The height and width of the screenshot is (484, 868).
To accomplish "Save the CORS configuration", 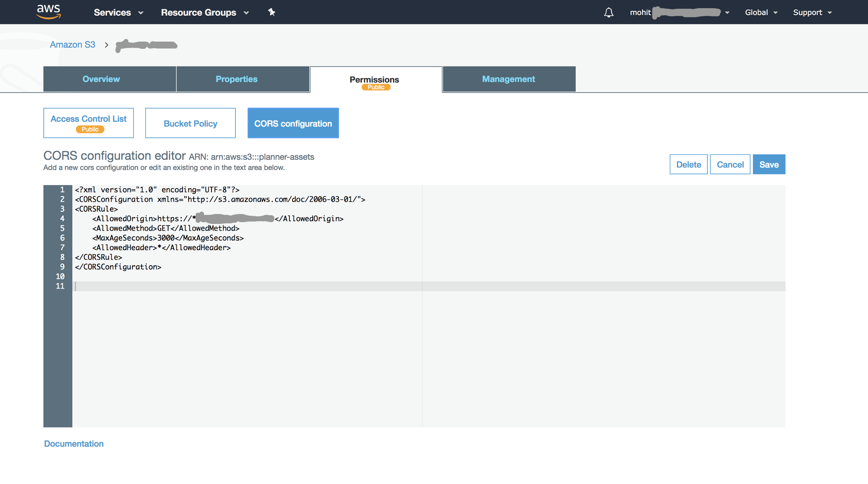I will pyautogui.click(x=769, y=165).
